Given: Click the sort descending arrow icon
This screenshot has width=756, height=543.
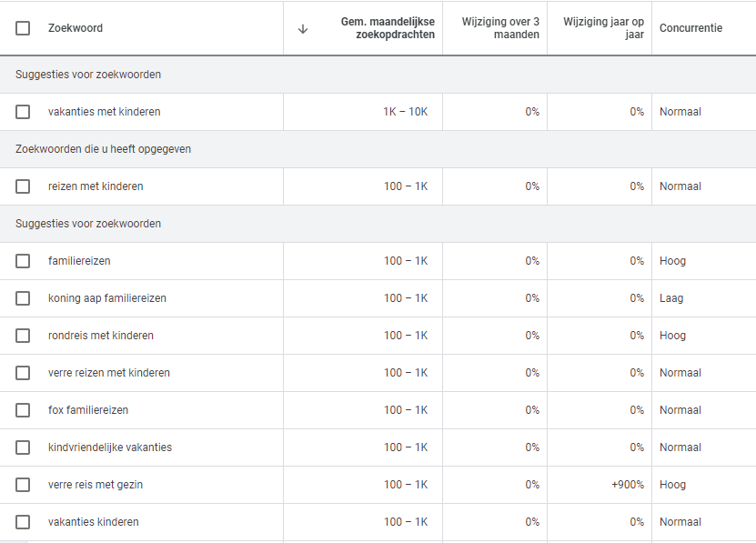Looking at the screenshot, I should (303, 28).
